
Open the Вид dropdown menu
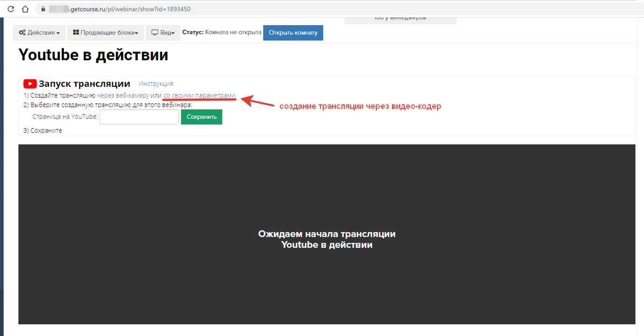[163, 33]
